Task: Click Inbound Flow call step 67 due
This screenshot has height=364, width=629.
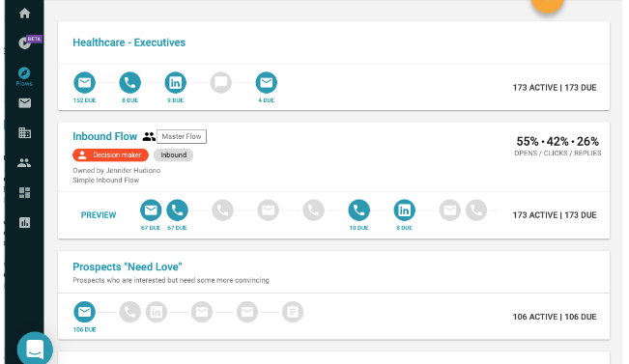Action: (178, 210)
